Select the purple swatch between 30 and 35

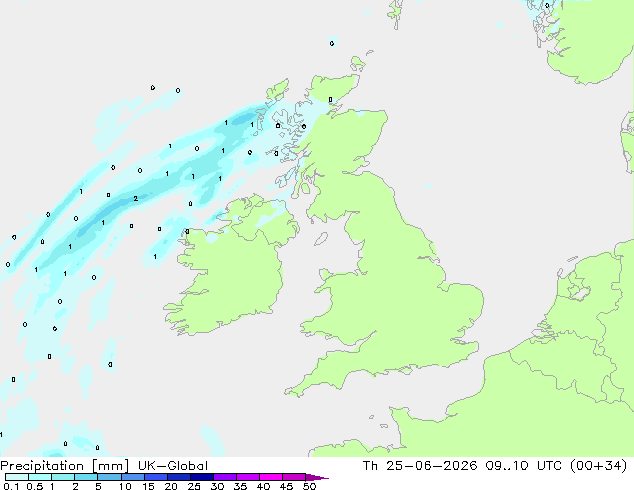click(x=224, y=477)
